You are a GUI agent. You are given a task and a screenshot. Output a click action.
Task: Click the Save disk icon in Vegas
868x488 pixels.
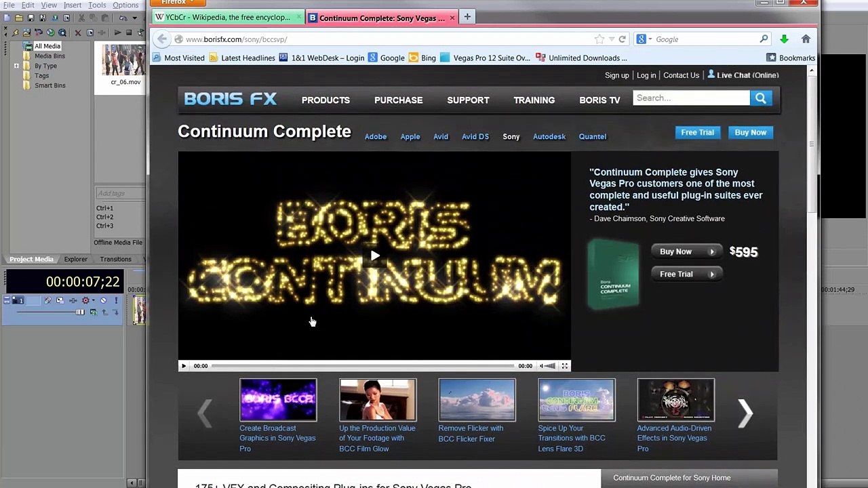tap(31, 18)
